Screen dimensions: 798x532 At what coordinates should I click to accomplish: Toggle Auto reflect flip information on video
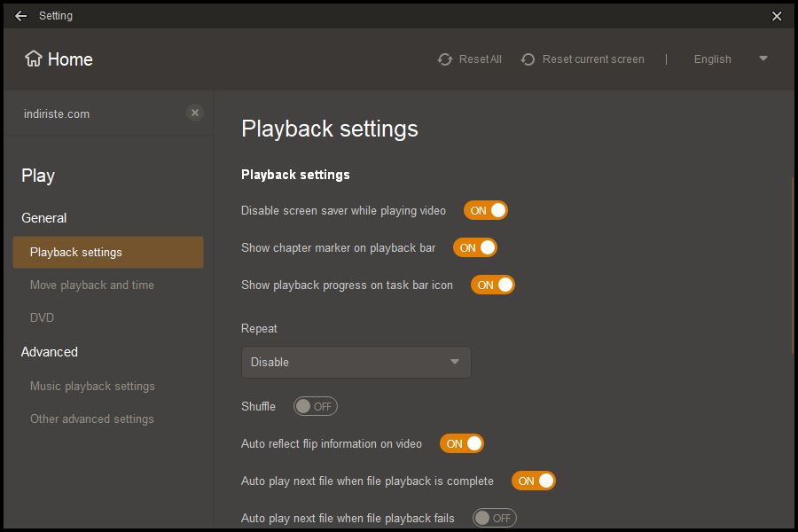[462, 443]
